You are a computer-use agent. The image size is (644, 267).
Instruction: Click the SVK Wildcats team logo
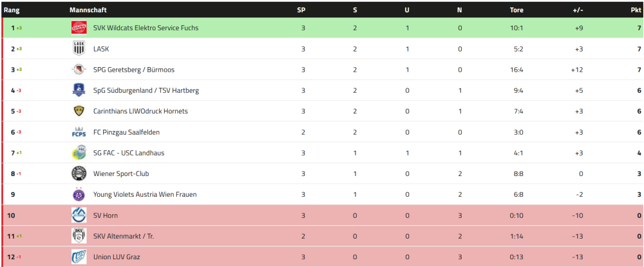pyautogui.click(x=79, y=28)
